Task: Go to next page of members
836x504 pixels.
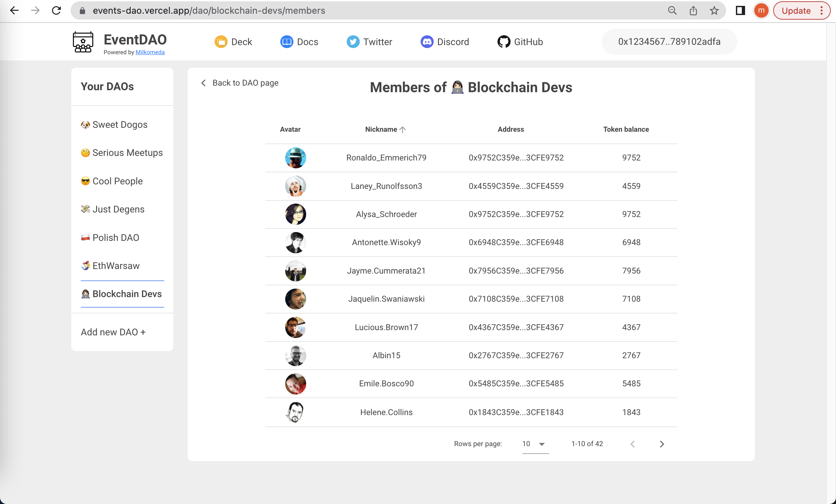Action: 662,444
